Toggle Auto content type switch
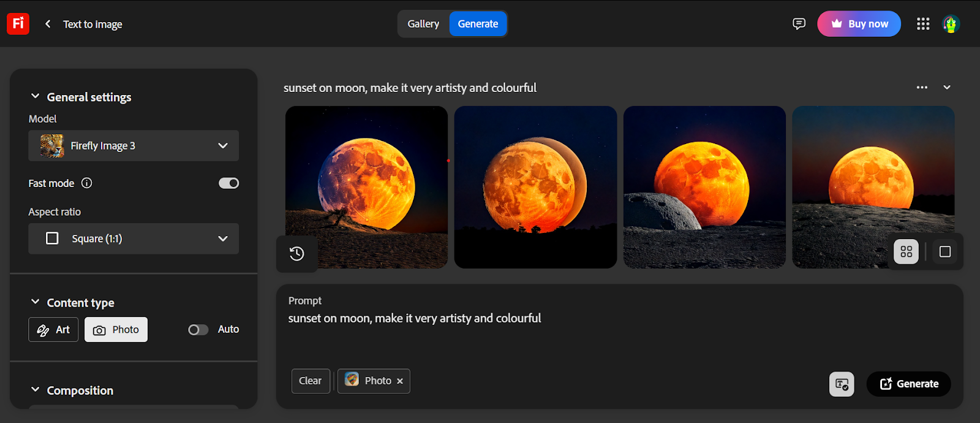Screen dimensions: 980x423 pyautogui.click(x=198, y=330)
